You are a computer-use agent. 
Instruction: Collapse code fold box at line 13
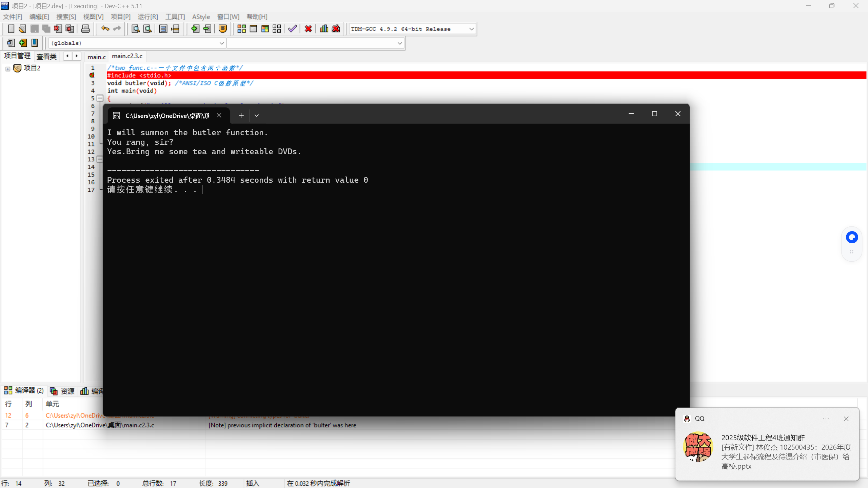(x=100, y=159)
